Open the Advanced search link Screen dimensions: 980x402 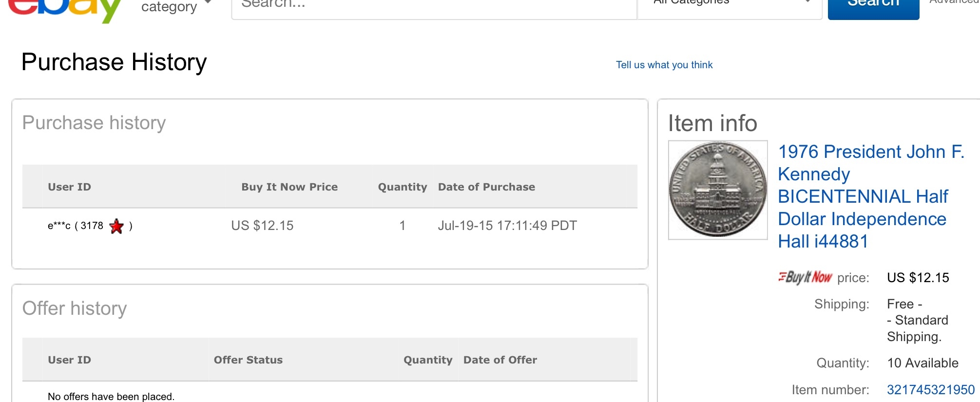[x=954, y=2]
